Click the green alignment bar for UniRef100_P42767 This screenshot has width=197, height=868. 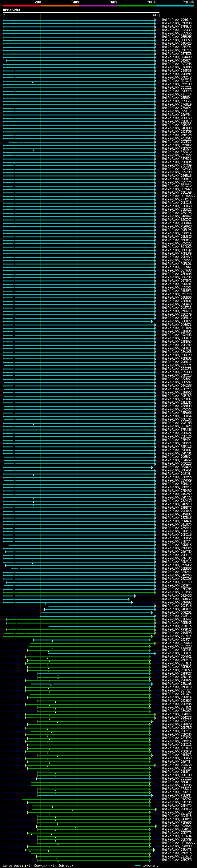point(86,799)
